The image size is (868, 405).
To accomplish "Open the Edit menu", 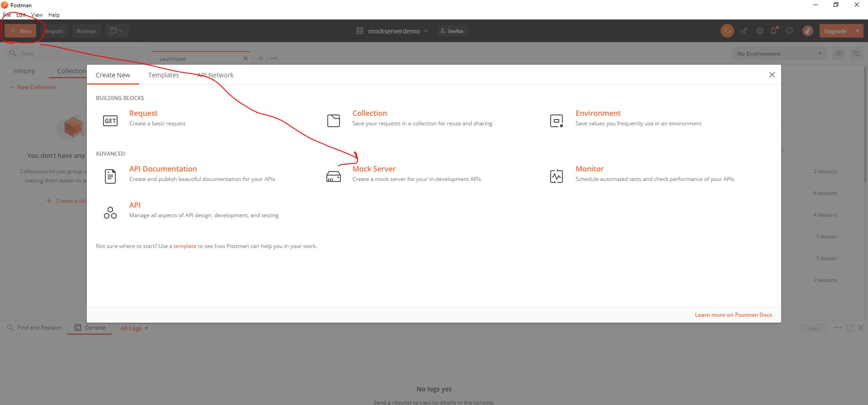I will tap(21, 15).
